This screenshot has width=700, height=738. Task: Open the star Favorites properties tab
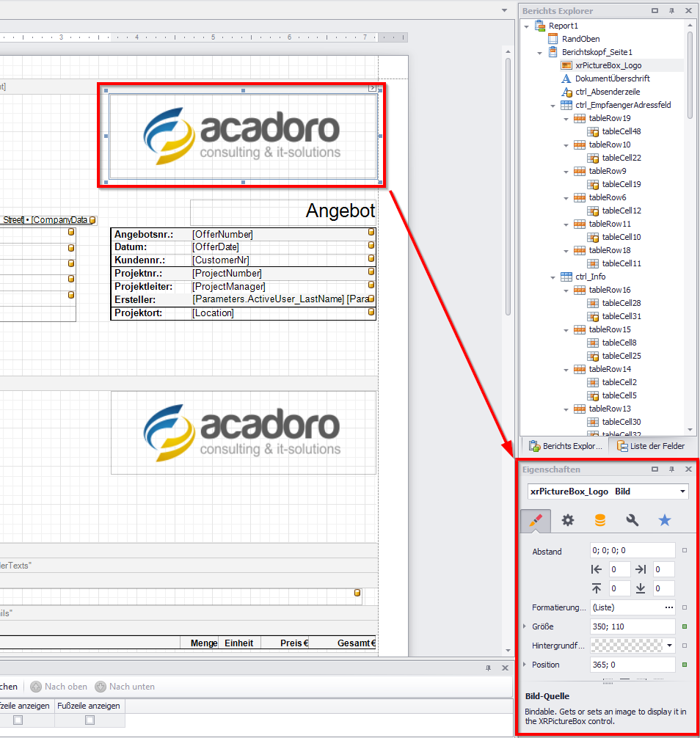[665, 520]
